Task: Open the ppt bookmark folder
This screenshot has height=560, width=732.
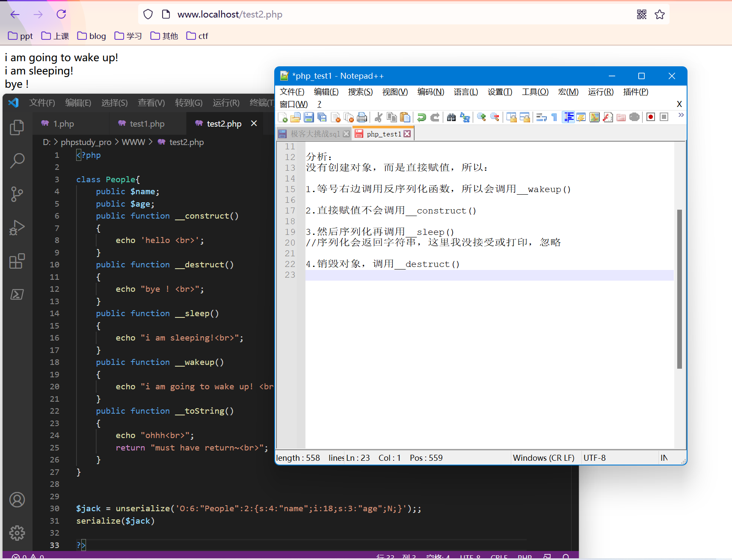Action: pyautogui.click(x=21, y=36)
